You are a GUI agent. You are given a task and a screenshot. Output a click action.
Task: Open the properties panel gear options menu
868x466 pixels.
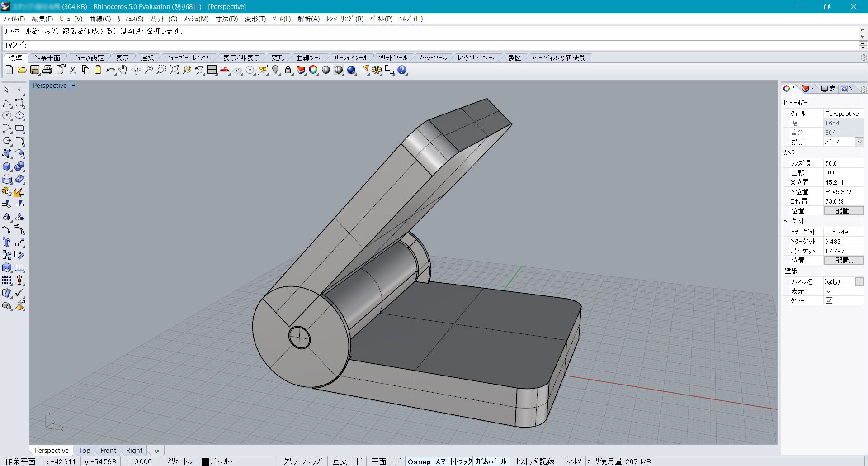pyautogui.click(x=863, y=89)
